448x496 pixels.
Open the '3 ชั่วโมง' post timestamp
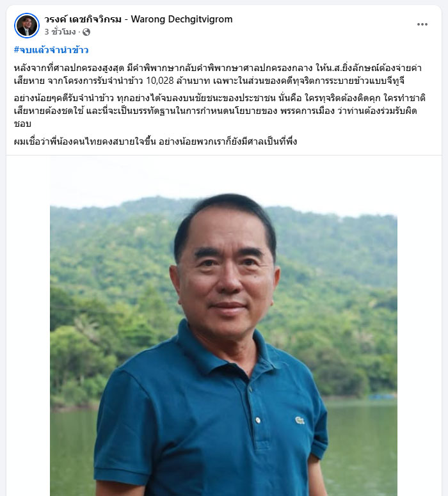pyautogui.click(x=60, y=32)
